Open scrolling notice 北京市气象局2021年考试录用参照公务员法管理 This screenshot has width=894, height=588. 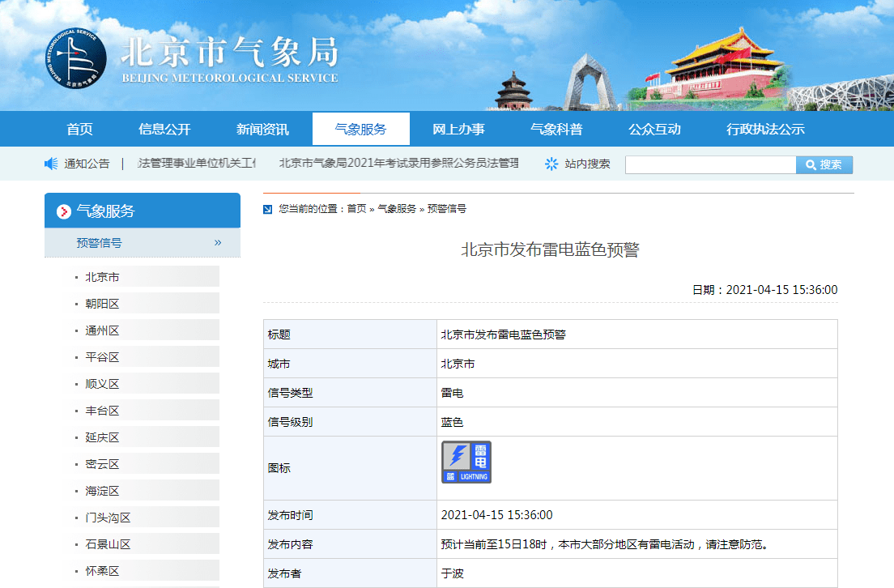pos(398,163)
